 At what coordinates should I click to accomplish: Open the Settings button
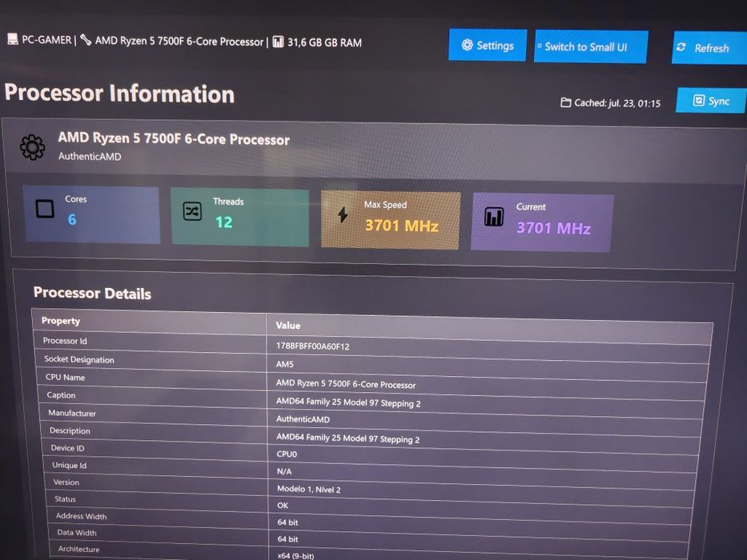(x=488, y=46)
